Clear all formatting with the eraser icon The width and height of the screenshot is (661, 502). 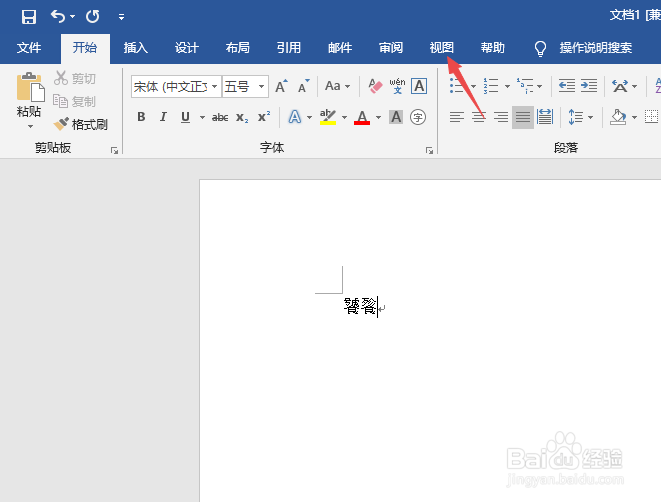[375, 86]
